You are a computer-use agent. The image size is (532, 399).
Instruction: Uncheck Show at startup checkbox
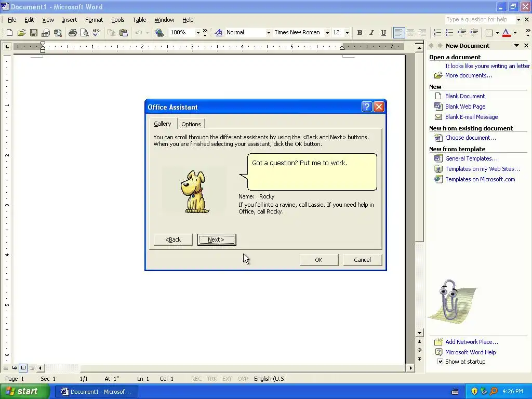click(440, 362)
